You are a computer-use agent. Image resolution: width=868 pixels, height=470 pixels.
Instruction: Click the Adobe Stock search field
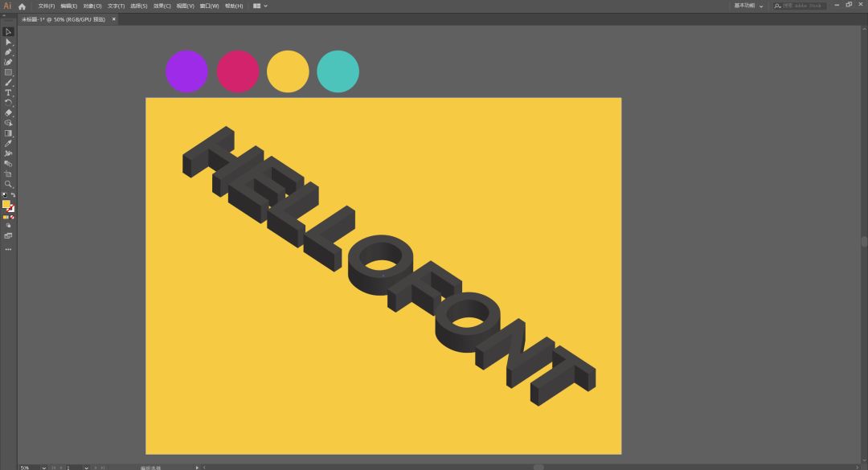(803, 6)
